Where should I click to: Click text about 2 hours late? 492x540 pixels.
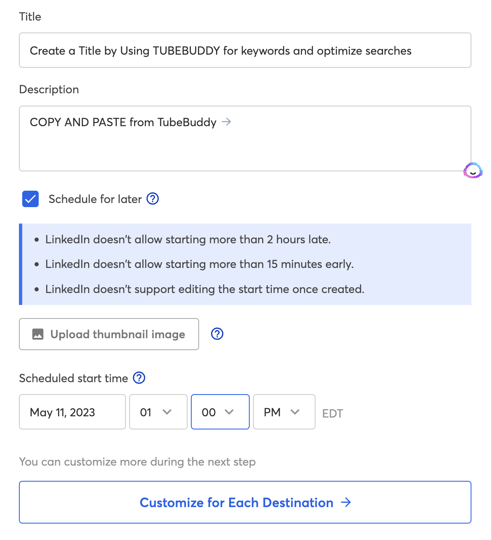point(188,239)
